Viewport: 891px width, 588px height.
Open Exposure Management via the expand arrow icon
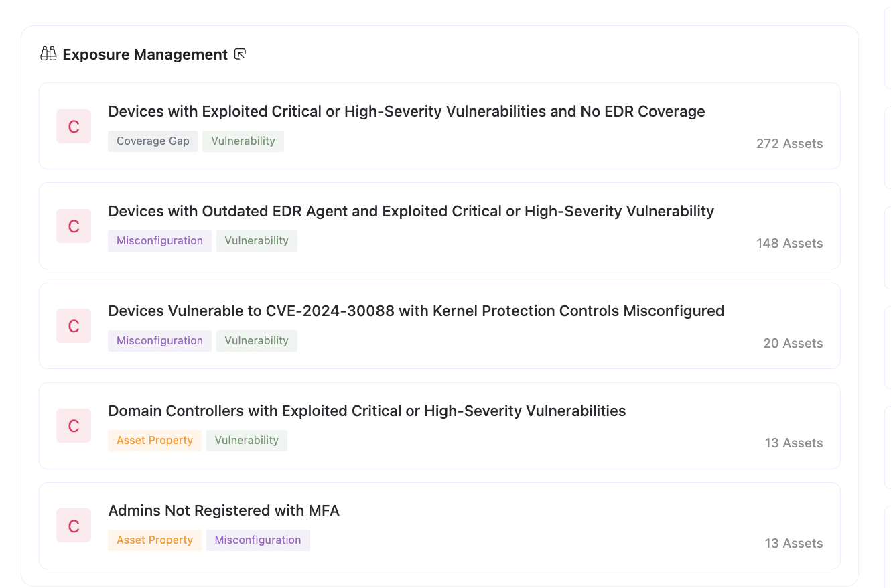[x=240, y=54]
